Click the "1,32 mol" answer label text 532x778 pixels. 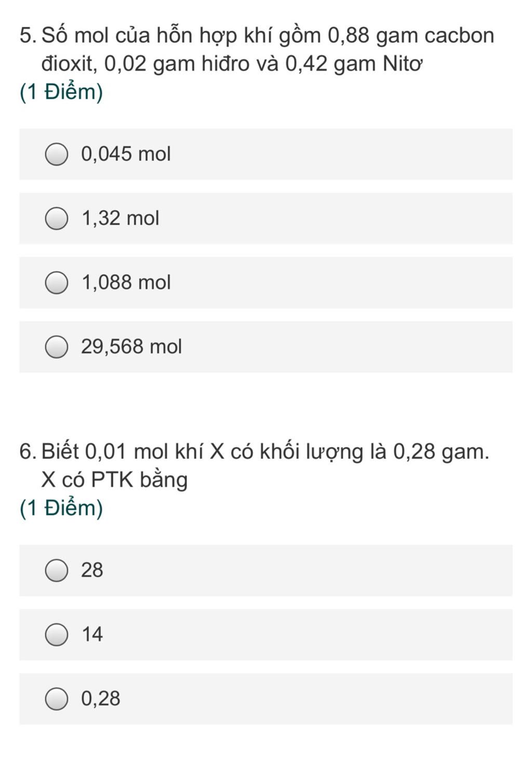pyautogui.click(x=121, y=218)
